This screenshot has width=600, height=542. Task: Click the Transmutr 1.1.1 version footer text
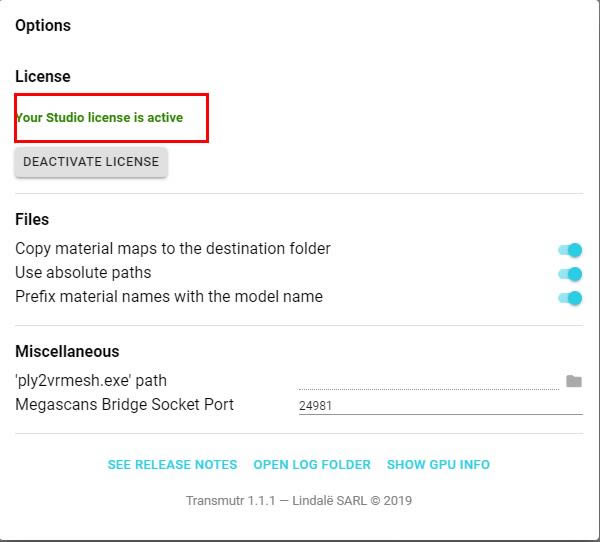point(299,501)
